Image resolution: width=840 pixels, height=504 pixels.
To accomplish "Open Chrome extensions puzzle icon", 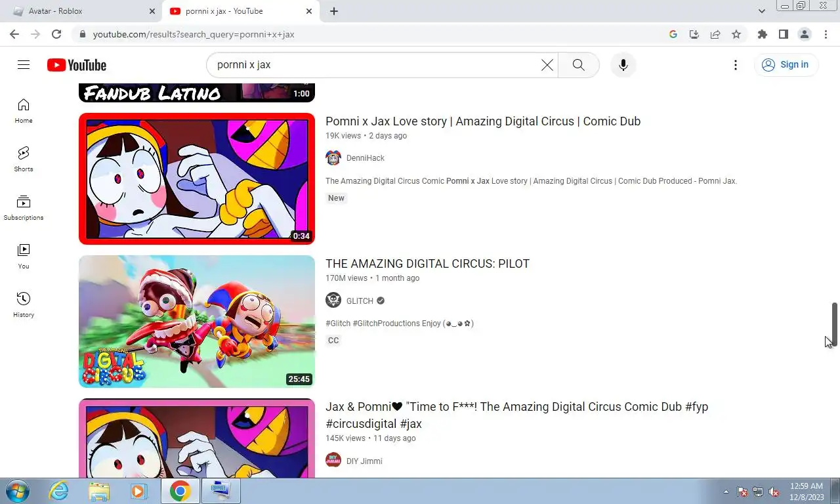I will 762,34.
